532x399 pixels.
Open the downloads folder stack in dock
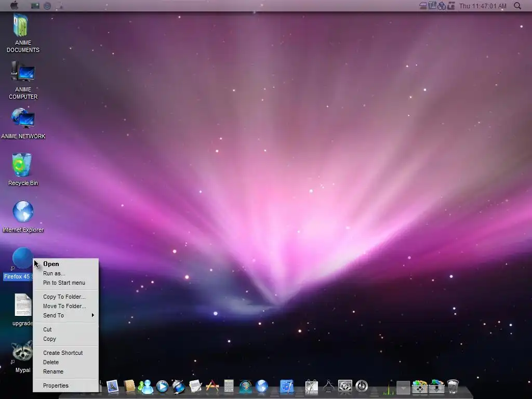coord(436,387)
